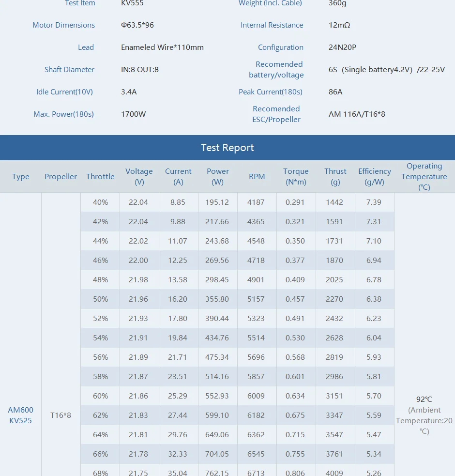Select the Voltage (V) column header
Image resolution: width=455 pixels, height=476 pixels.
click(139, 176)
